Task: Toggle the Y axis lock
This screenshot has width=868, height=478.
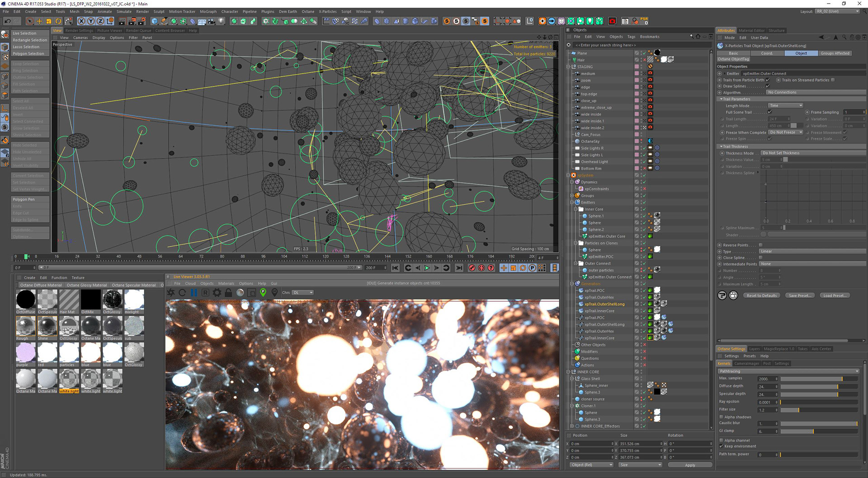Action: 91,21
